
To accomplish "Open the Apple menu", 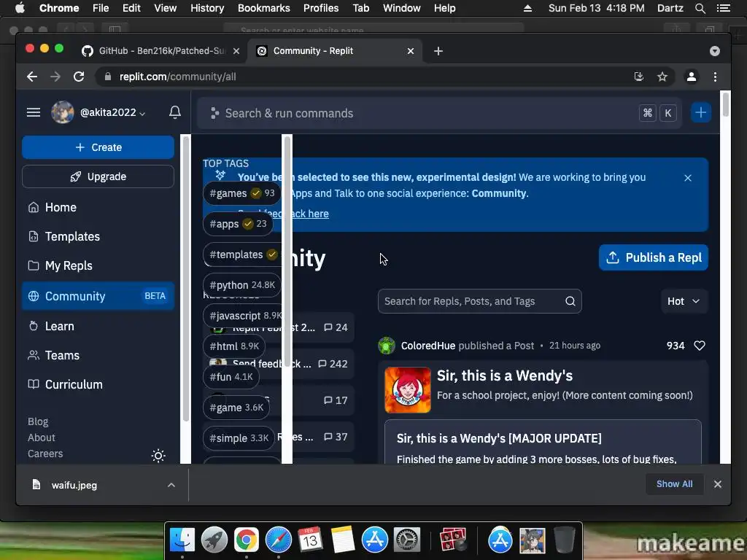I will pyautogui.click(x=20, y=8).
